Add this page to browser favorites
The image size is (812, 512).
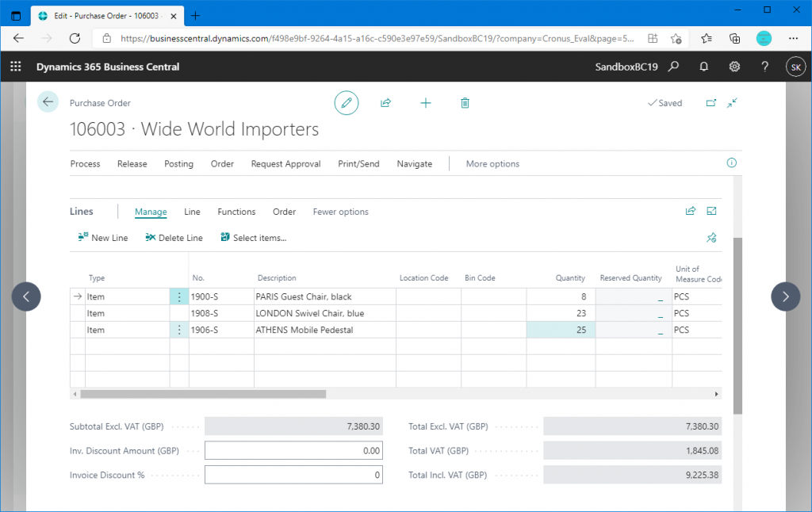pyautogui.click(x=676, y=38)
